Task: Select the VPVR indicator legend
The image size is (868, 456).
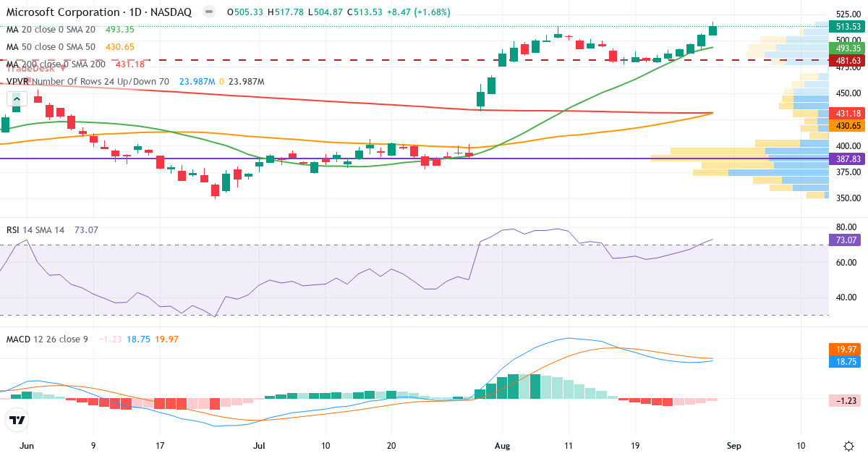Action: pos(88,82)
